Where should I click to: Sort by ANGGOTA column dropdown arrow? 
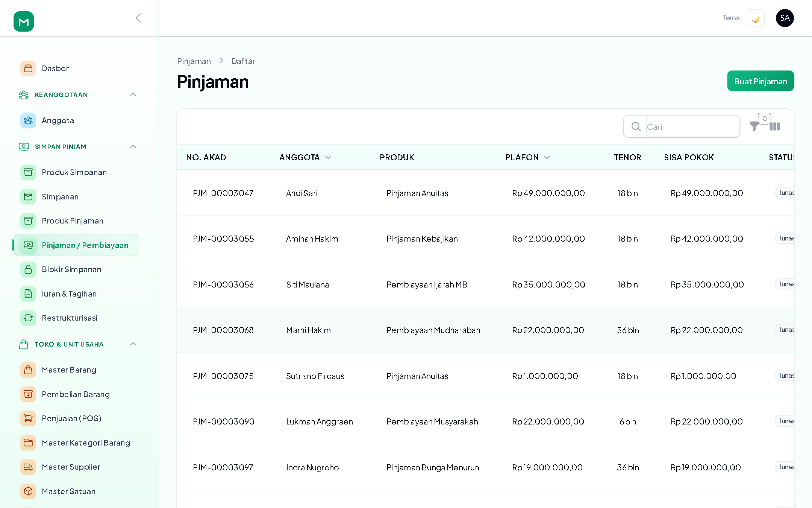tap(328, 157)
